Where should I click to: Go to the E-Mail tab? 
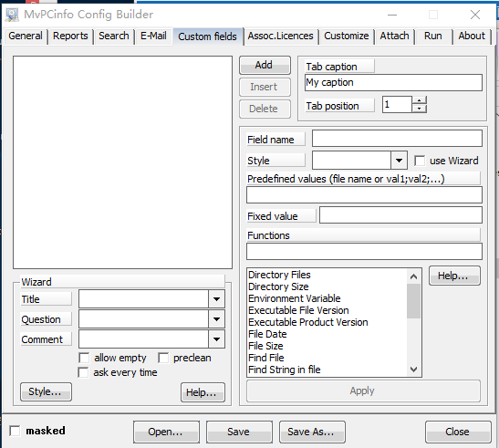(153, 36)
